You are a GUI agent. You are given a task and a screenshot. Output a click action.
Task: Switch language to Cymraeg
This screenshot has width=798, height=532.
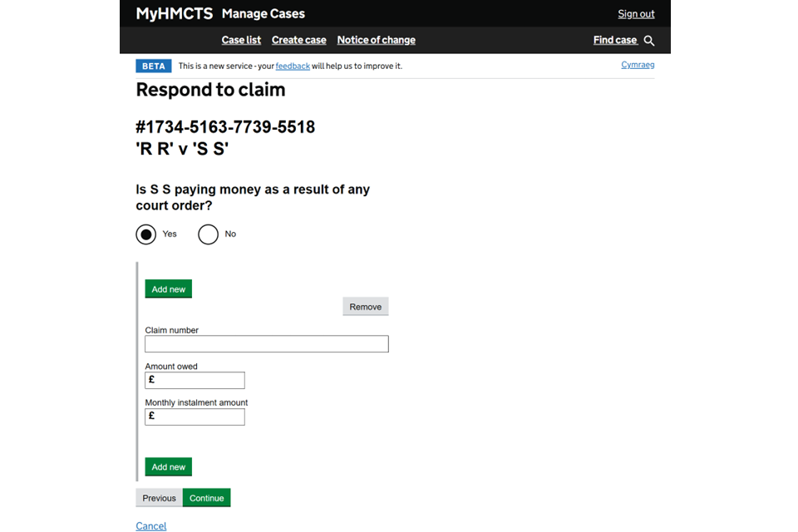[638, 65]
